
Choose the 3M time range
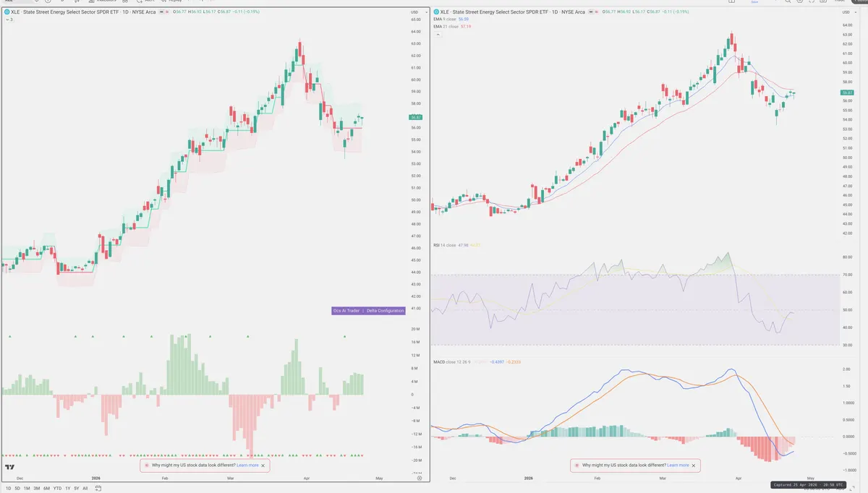[x=37, y=489]
